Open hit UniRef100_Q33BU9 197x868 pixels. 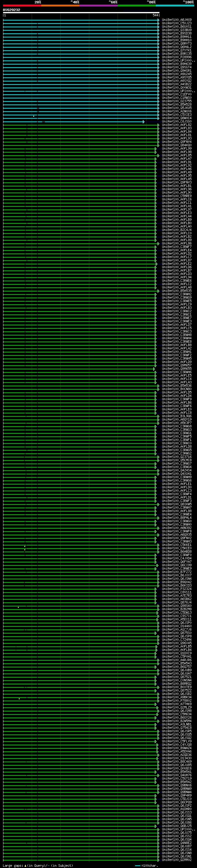(x=177, y=30)
